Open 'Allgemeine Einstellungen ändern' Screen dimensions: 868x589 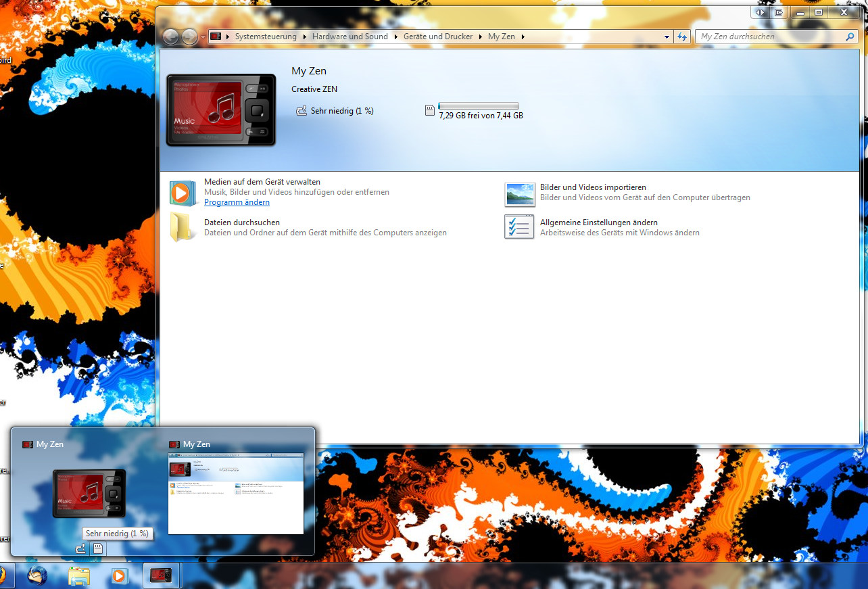(599, 222)
